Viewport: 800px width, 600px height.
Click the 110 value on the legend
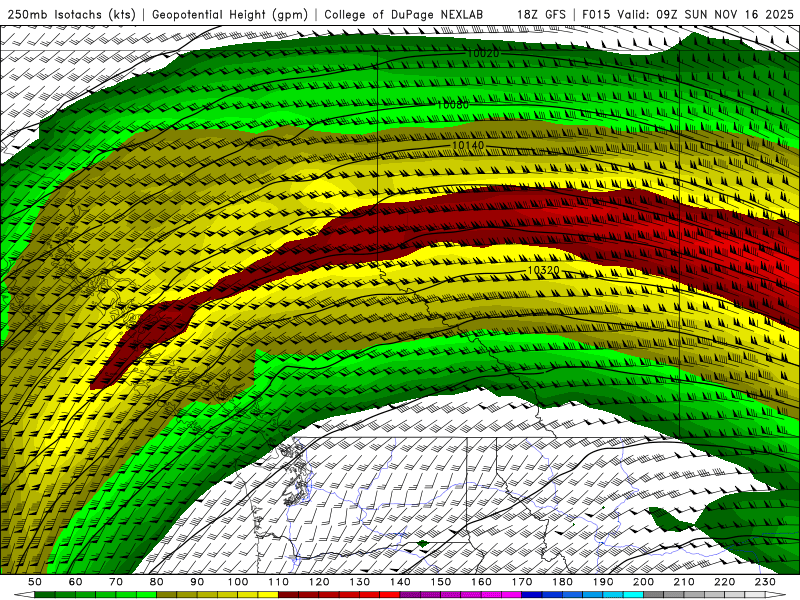[x=279, y=582]
